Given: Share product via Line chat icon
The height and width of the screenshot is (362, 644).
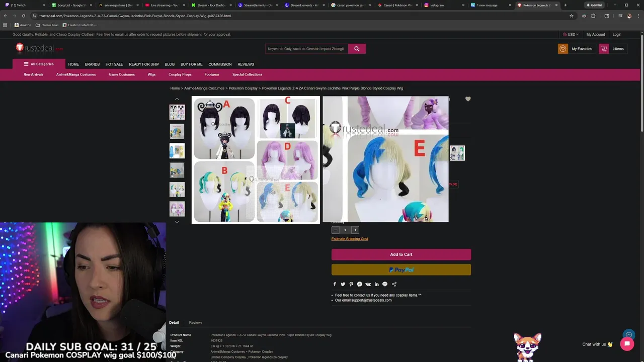Looking at the screenshot, I should tap(385, 284).
